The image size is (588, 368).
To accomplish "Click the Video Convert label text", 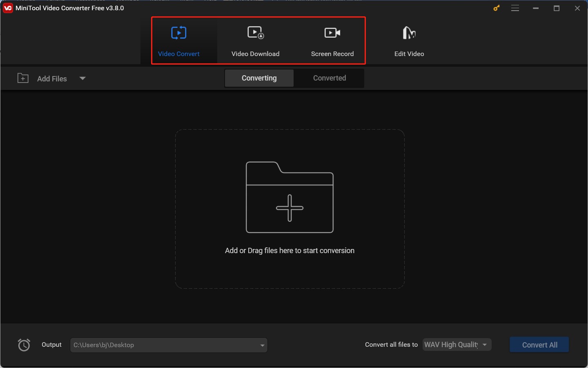I will click(179, 54).
